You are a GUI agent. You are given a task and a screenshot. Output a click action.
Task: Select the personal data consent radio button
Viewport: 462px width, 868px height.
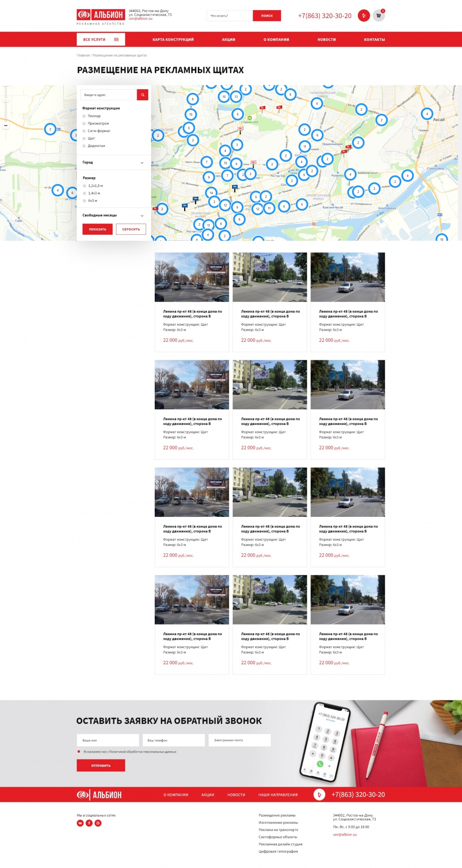coord(79,752)
